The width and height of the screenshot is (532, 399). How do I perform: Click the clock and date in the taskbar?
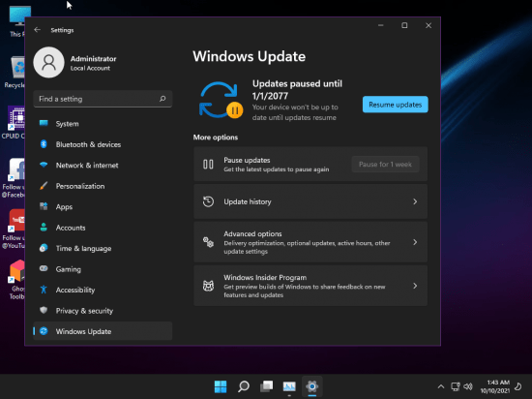click(x=495, y=386)
